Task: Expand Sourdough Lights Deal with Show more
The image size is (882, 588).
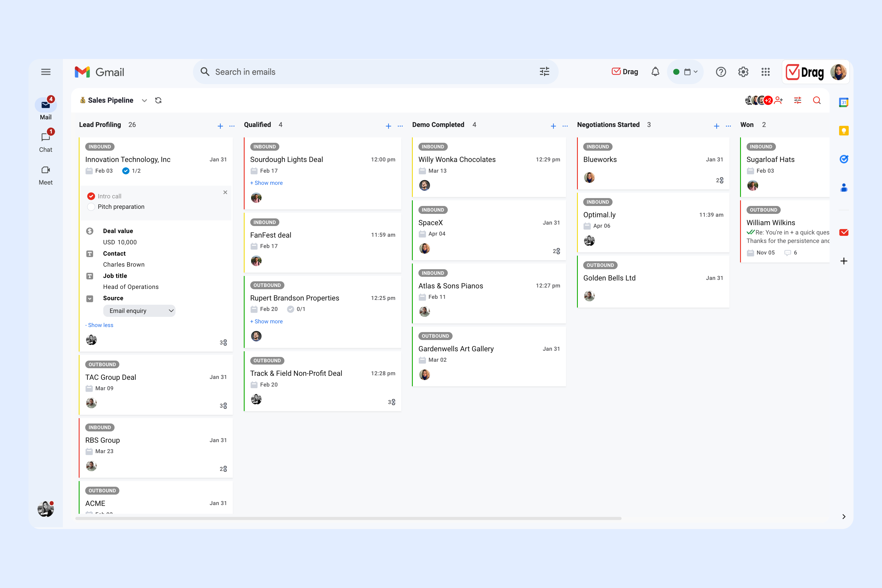Action: [x=267, y=183]
